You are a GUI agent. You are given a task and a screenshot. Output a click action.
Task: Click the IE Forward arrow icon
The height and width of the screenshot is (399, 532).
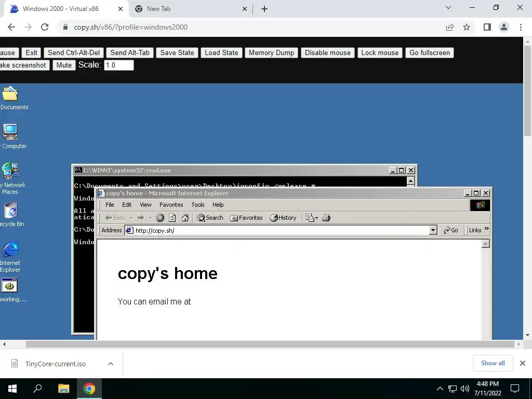(x=141, y=218)
